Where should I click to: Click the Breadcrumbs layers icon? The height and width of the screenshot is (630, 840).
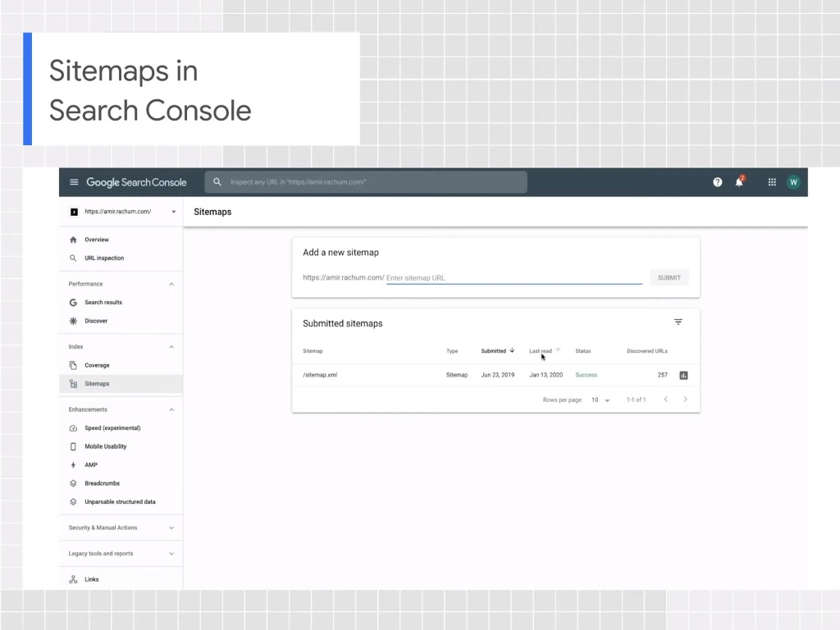[x=73, y=483]
